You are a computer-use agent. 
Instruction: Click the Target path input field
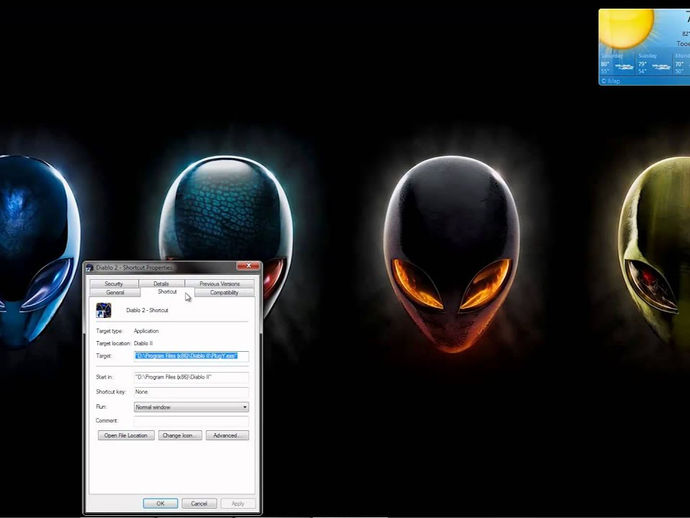[x=191, y=356]
